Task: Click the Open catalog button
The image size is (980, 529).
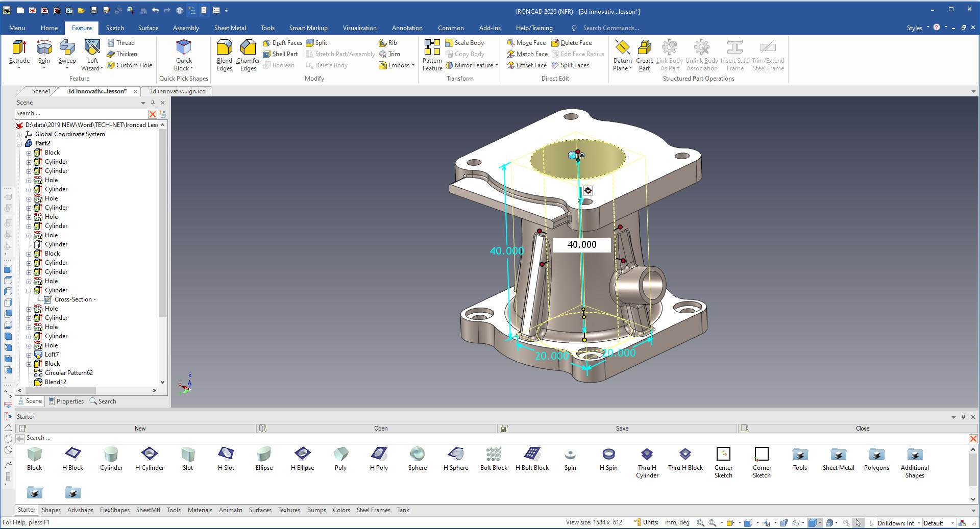Action: 380,429
